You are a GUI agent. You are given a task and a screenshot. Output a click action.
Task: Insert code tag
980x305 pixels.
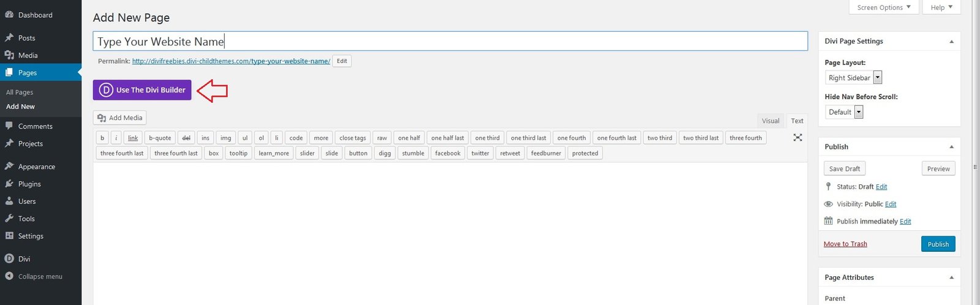pos(296,138)
